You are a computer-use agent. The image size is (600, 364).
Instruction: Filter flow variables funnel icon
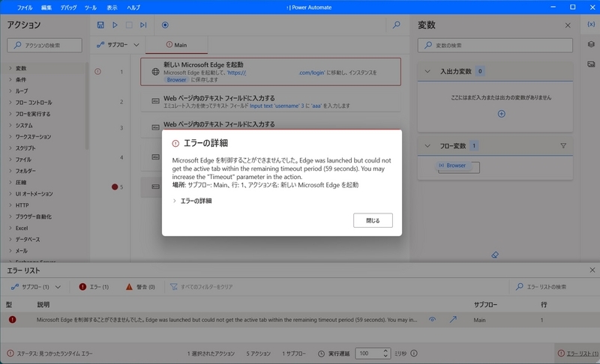(563, 145)
